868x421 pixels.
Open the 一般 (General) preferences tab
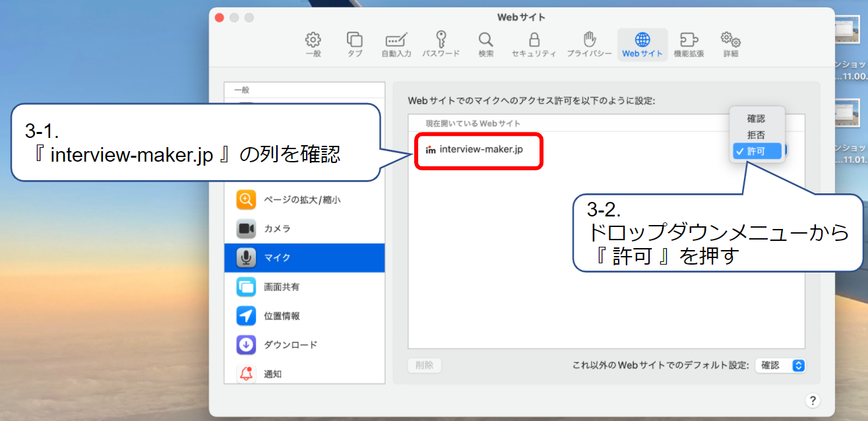313,44
